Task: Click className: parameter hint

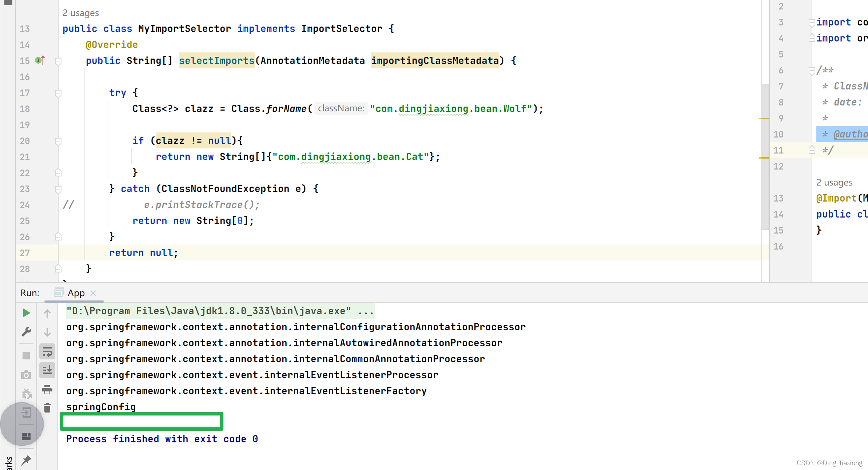Action: click(341, 108)
